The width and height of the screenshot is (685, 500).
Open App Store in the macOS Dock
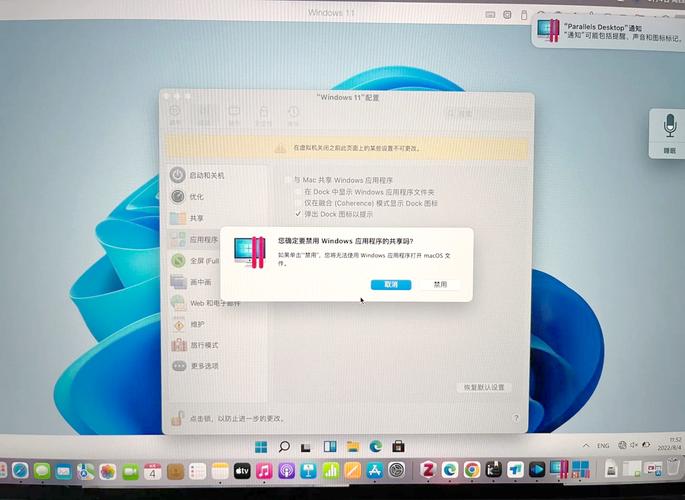[x=375, y=470]
